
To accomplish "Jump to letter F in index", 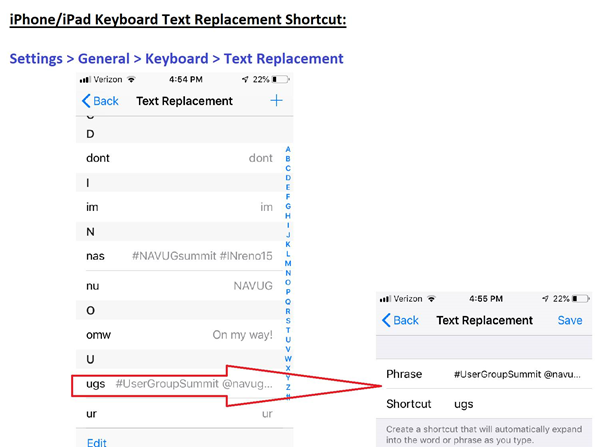I will [x=288, y=197].
